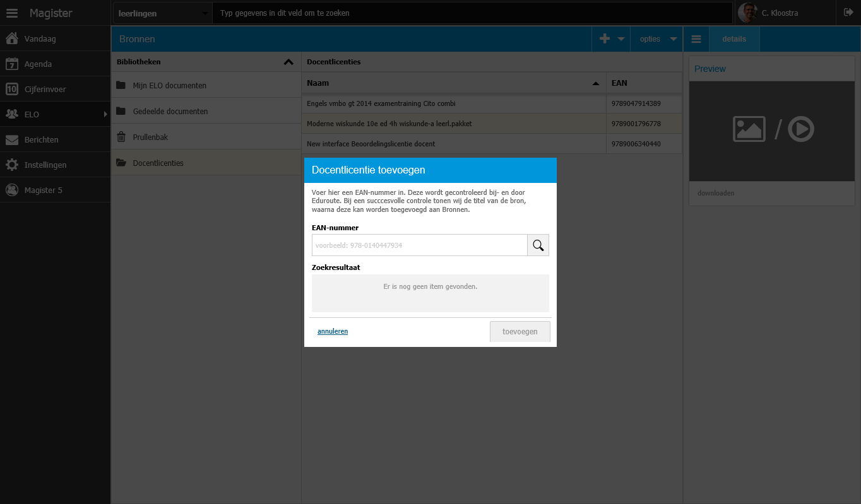Click the list view icon beside details

tap(696, 39)
